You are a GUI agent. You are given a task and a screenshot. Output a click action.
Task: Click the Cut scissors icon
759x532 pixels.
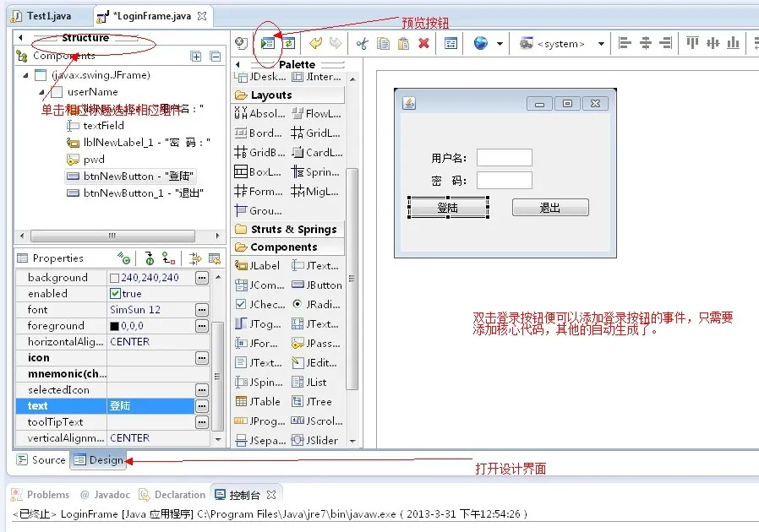point(362,44)
